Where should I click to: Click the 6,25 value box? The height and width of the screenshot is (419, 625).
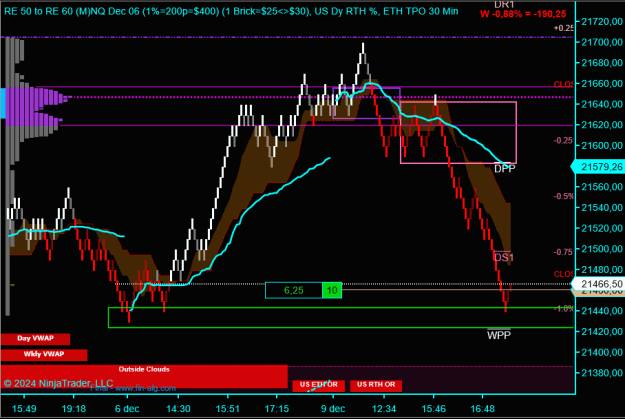coord(294,290)
